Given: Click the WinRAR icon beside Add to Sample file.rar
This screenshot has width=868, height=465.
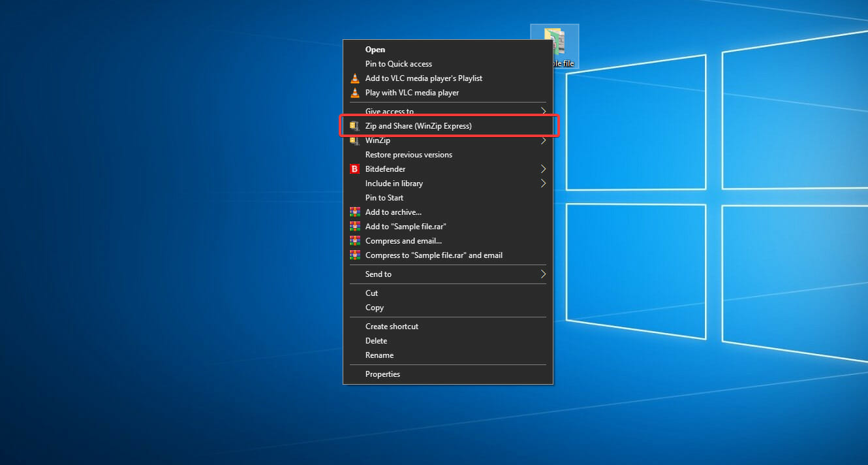Looking at the screenshot, I should [355, 226].
